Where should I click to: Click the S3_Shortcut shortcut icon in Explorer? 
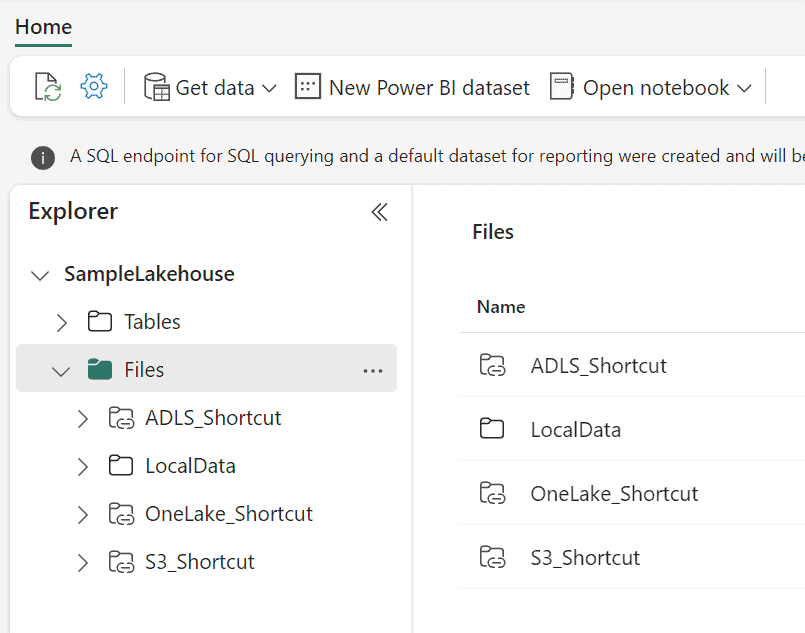pyautogui.click(x=121, y=562)
